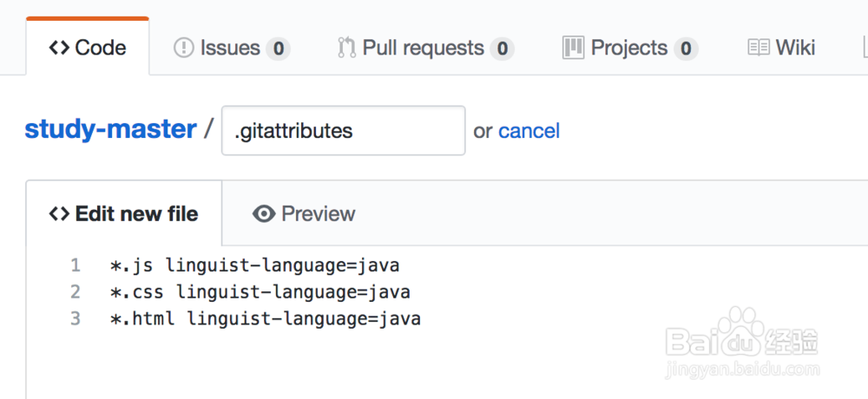This screenshot has width=868, height=399.
Task: Click the Edit new file brackets icon
Action: pyautogui.click(x=59, y=213)
